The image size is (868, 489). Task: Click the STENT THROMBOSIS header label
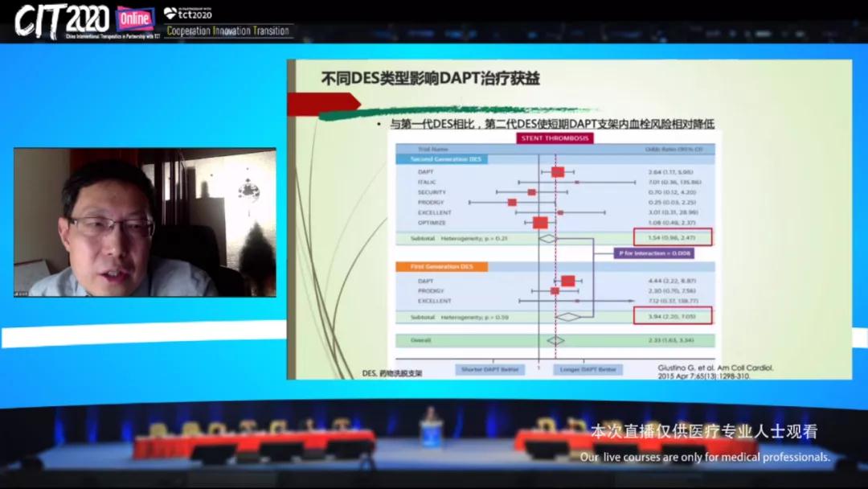click(x=555, y=138)
